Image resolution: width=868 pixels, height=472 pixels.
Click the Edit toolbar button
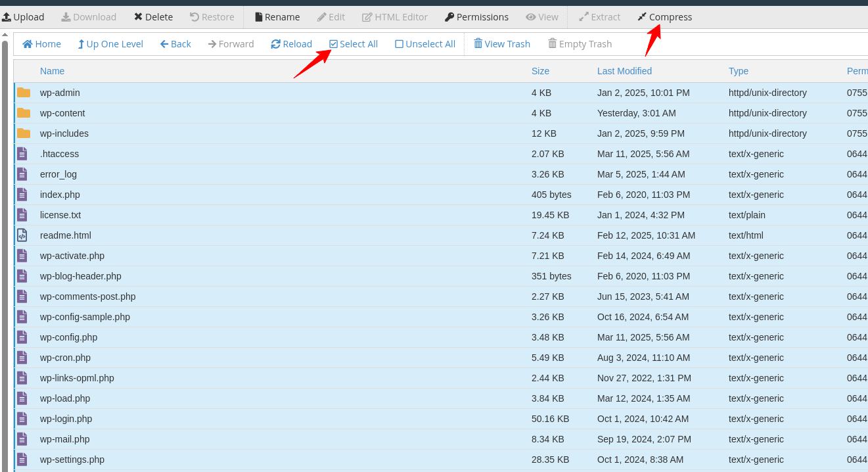(x=331, y=17)
